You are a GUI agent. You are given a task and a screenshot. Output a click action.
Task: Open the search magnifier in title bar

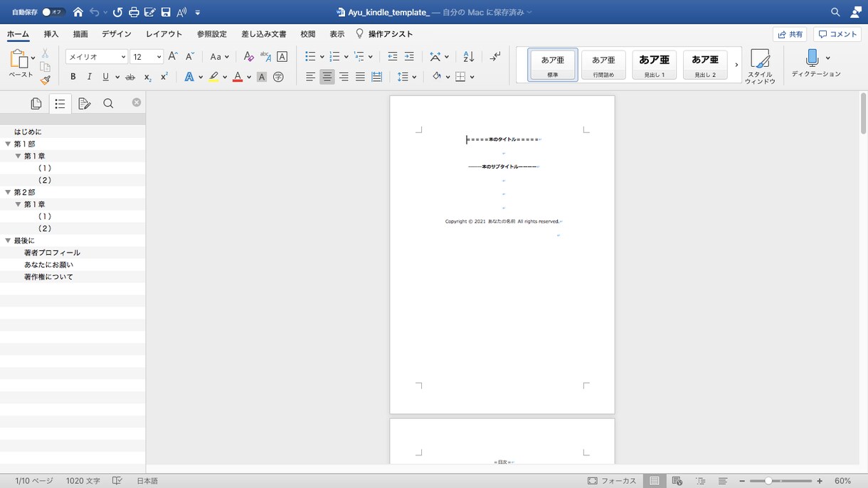coord(835,12)
